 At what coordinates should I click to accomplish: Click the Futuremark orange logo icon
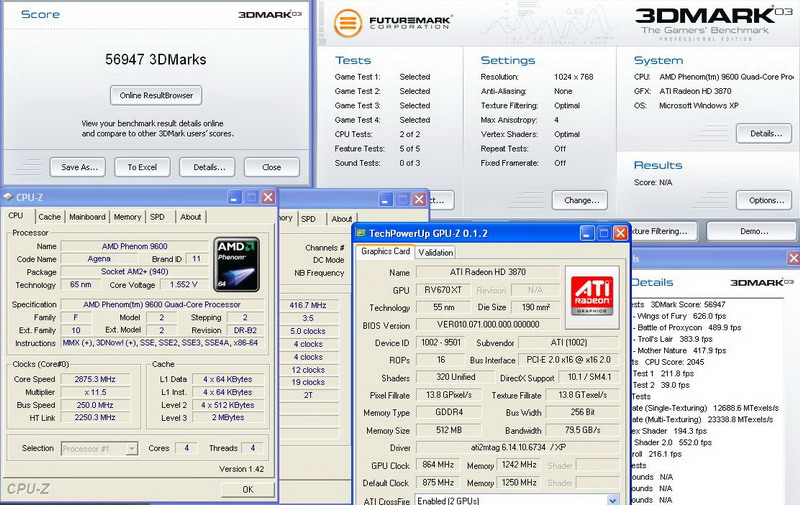click(x=348, y=23)
